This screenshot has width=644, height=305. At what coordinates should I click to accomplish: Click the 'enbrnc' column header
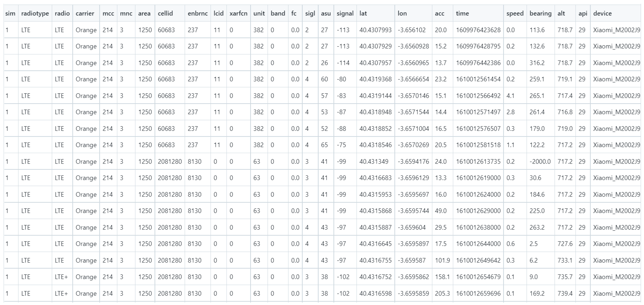198,13
